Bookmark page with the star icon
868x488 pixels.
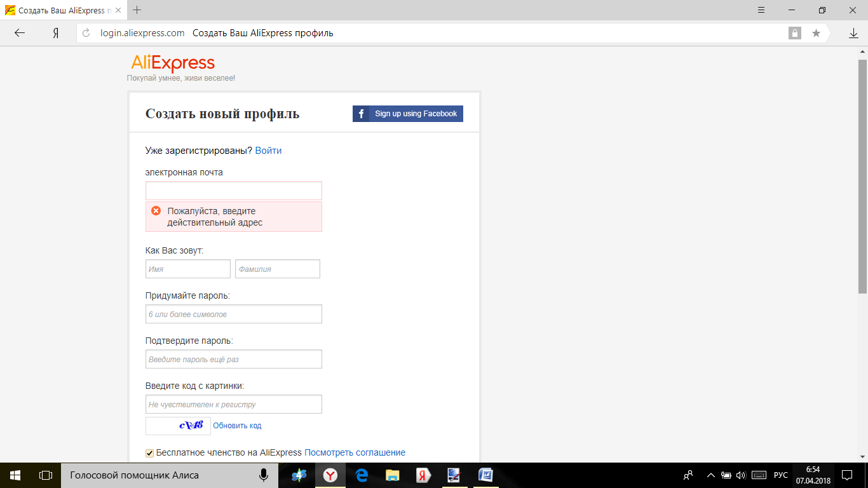tap(816, 33)
